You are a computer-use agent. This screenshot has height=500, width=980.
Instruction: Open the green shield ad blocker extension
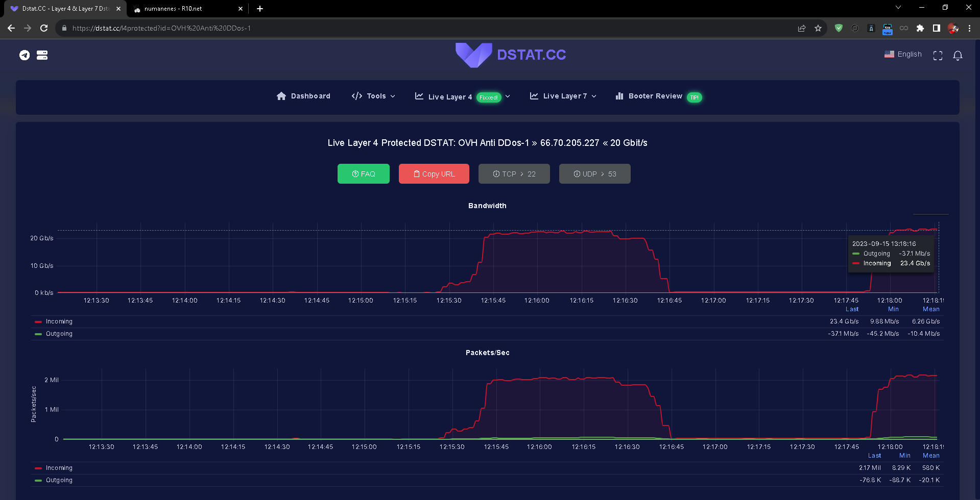839,28
